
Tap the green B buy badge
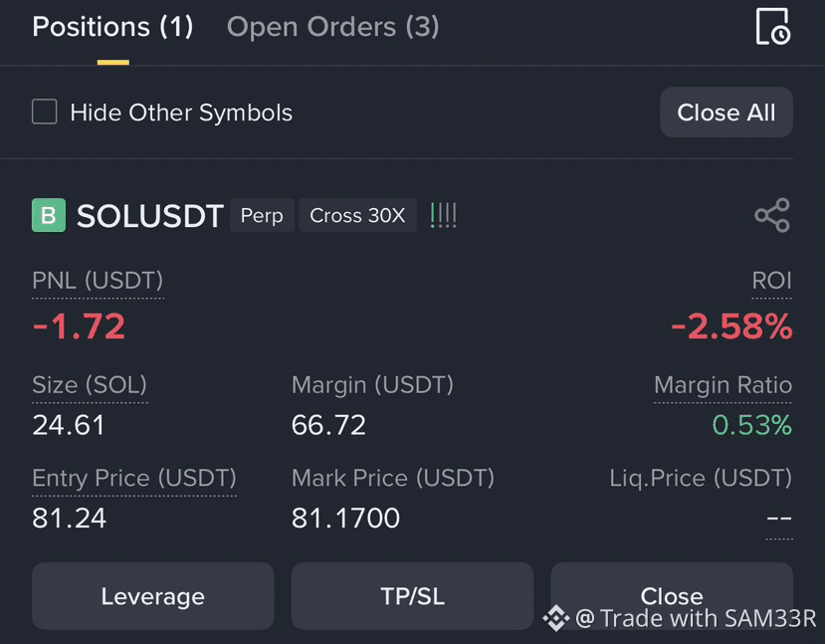tap(49, 215)
